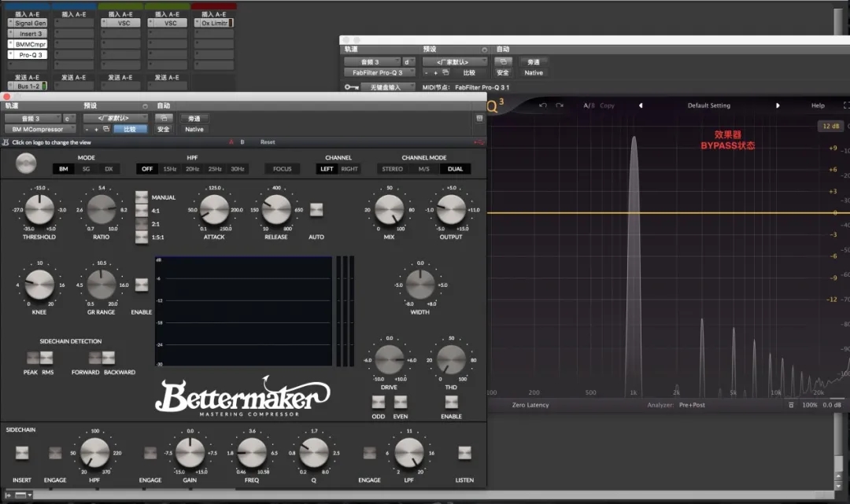
Task: Click the Pro-Q 3 undo arrow
Action: (542, 105)
